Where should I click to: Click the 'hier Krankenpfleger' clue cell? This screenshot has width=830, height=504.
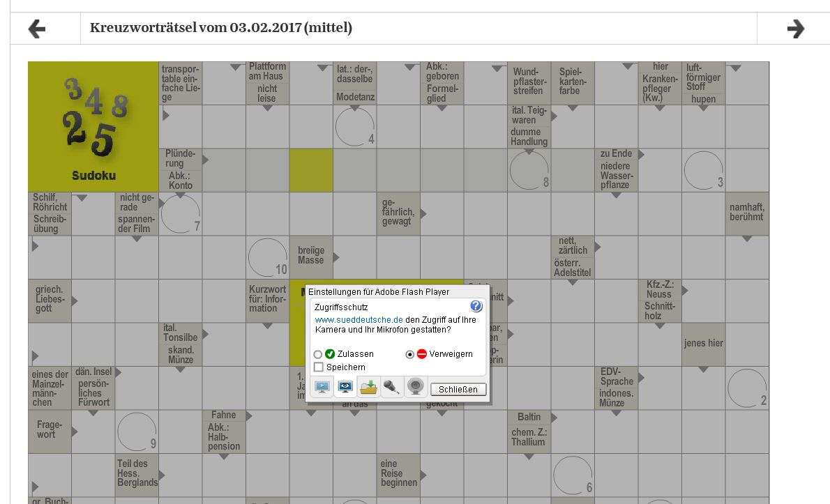(660, 83)
